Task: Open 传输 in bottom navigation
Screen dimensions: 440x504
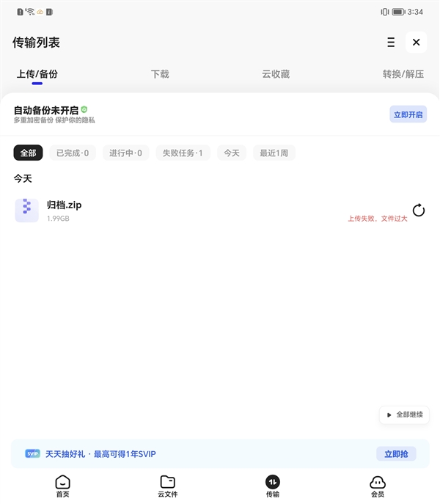Action: pyautogui.click(x=273, y=486)
